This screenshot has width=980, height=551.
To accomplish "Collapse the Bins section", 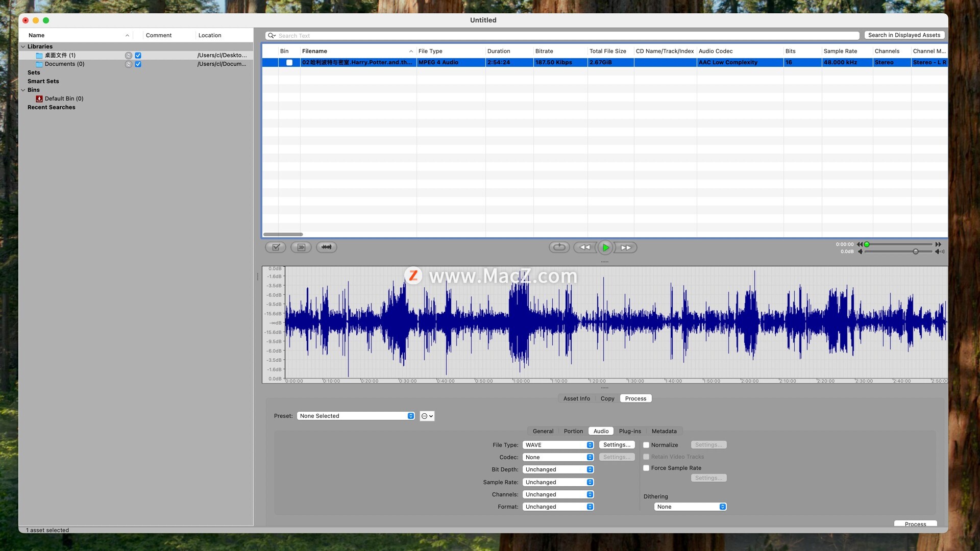I will 23,90.
